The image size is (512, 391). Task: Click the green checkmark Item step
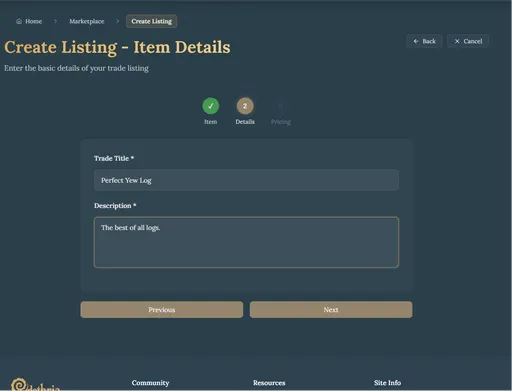pos(211,106)
